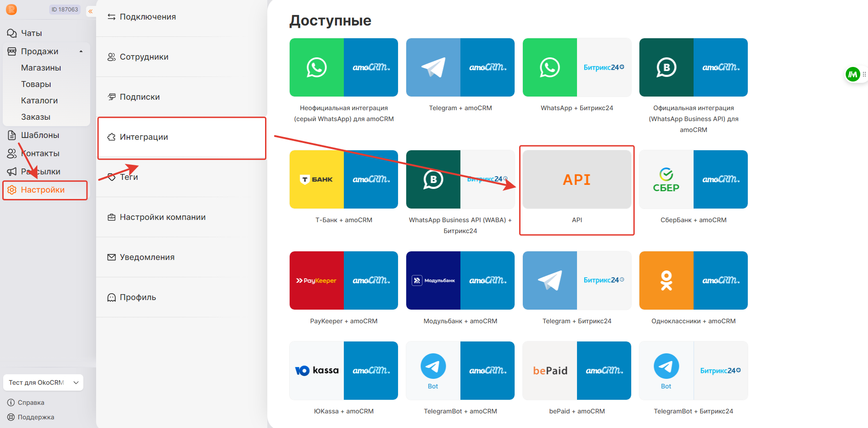This screenshot has width=868, height=428.
Task: Collapse the Продажи menu arrow
Action: (81, 51)
